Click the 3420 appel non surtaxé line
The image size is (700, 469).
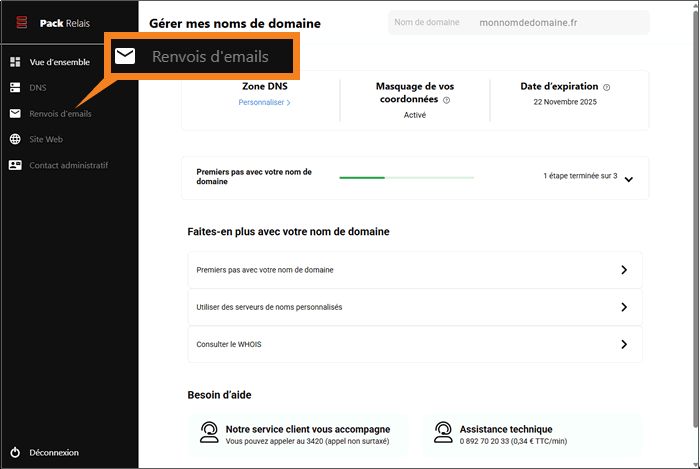(307, 441)
